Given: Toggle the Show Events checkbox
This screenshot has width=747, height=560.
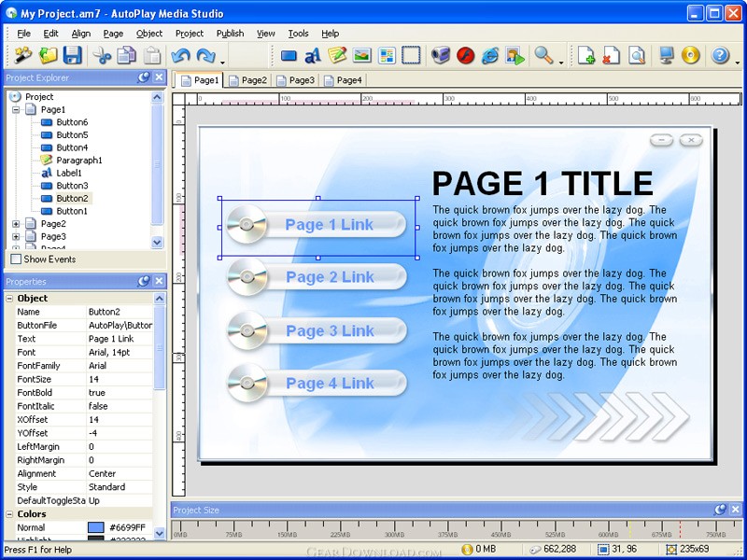Looking at the screenshot, I should tap(16, 259).
